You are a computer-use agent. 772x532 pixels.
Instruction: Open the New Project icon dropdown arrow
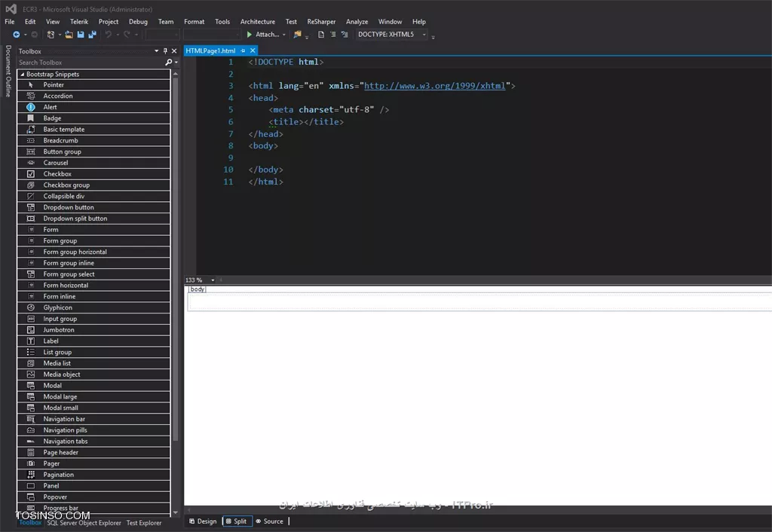coord(60,35)
